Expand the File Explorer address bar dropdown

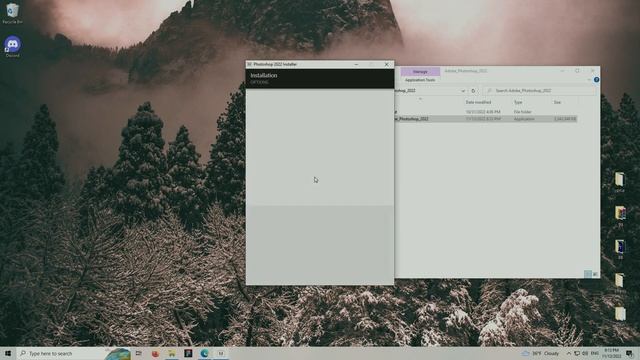point(463,91)
